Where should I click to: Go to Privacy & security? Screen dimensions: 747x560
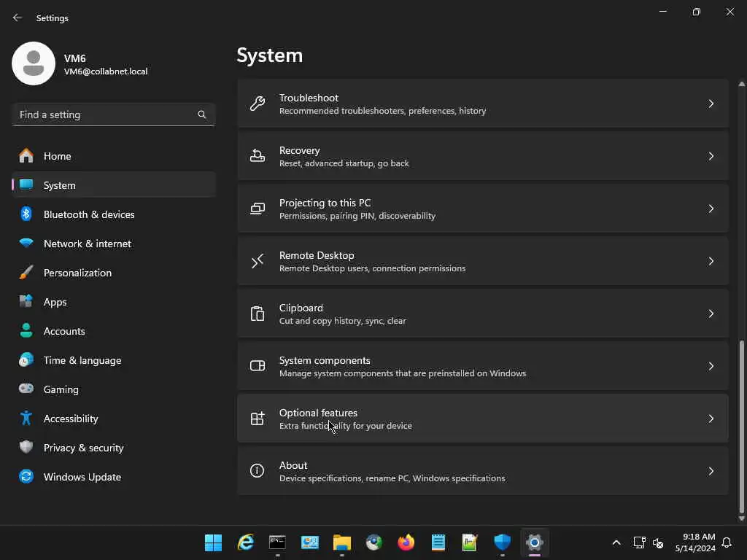[x=113, y=448]
